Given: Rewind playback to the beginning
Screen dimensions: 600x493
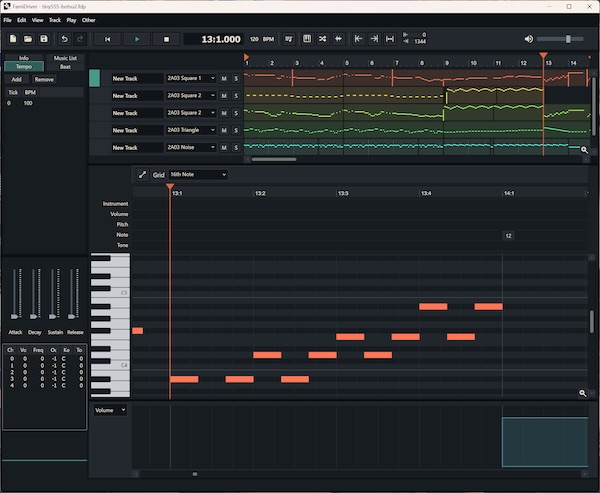Looking at the screenshot, I should tap(108, 39).
